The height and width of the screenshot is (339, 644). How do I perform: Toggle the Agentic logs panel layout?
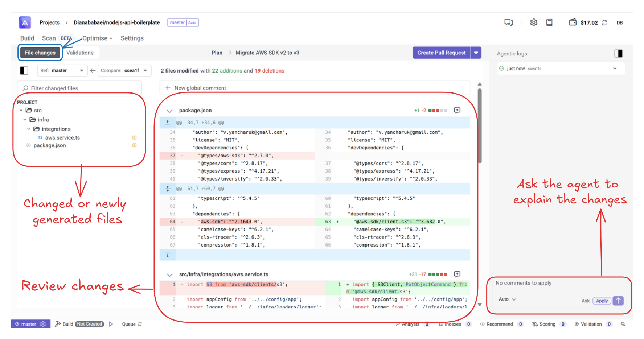point(618,54)
